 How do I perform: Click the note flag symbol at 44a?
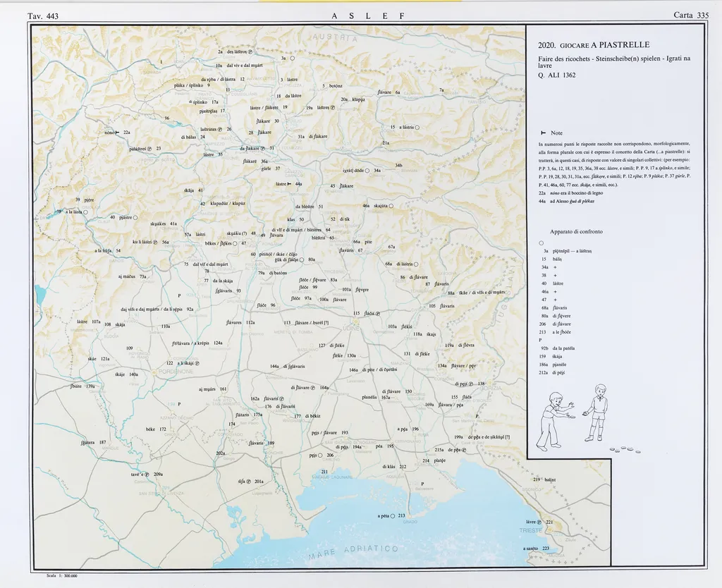(x=288, y=183)
